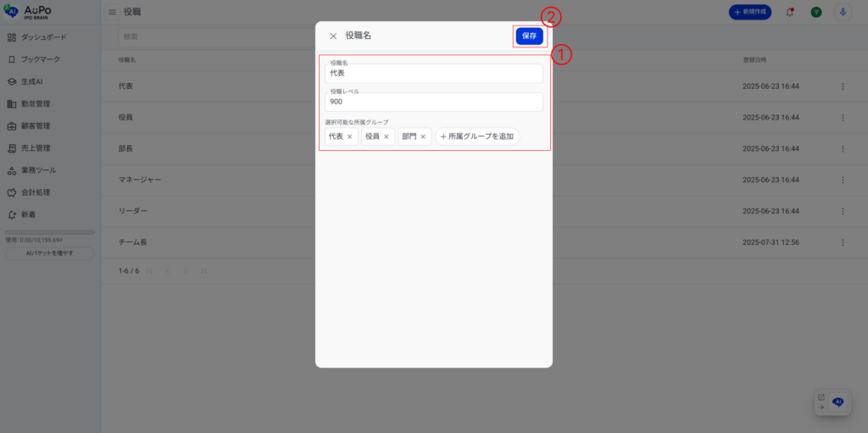Click the 保存 save button
This screenshot has height=433, width=868.
pos(529,36)
